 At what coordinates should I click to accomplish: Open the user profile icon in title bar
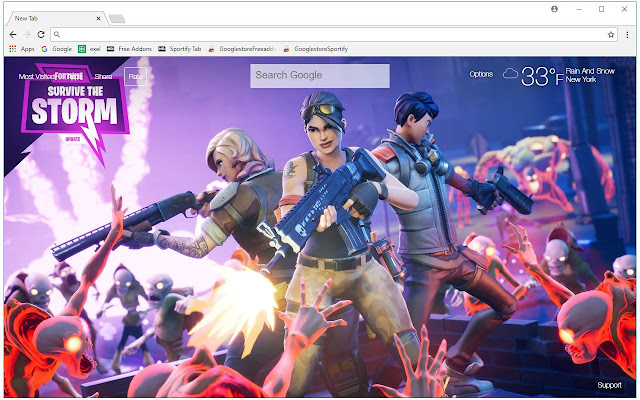[554, 9]
